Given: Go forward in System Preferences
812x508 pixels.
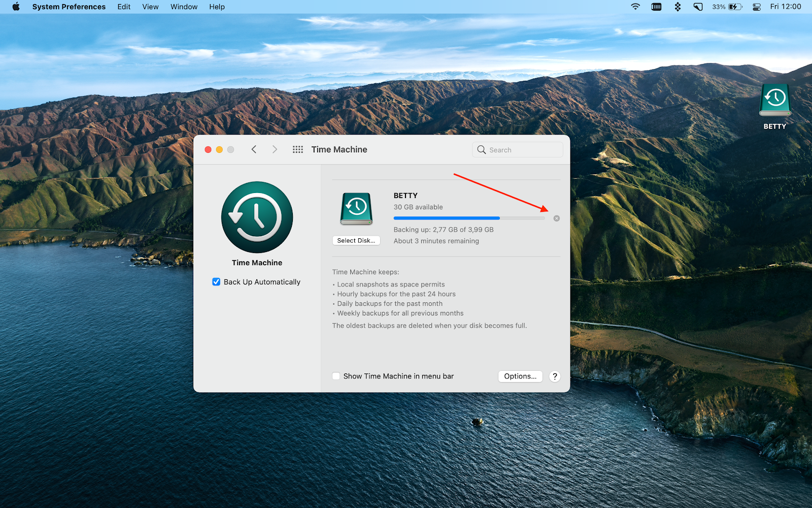Looking at the screenshot, I should coord(275,149).
